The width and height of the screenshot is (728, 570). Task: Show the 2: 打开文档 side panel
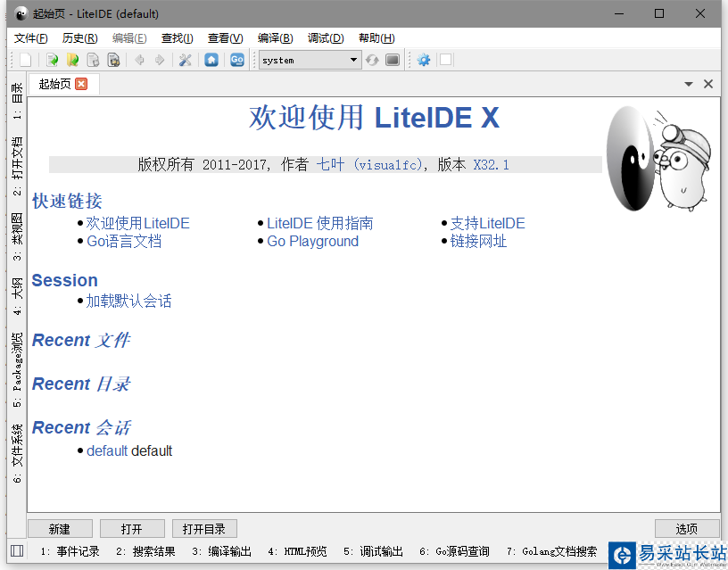coord(17,166)
